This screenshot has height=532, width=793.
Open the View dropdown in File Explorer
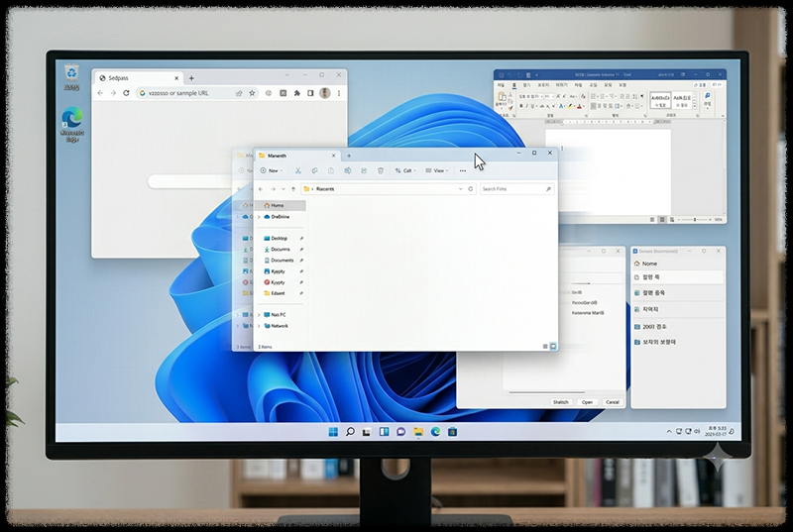pos(437,170)
